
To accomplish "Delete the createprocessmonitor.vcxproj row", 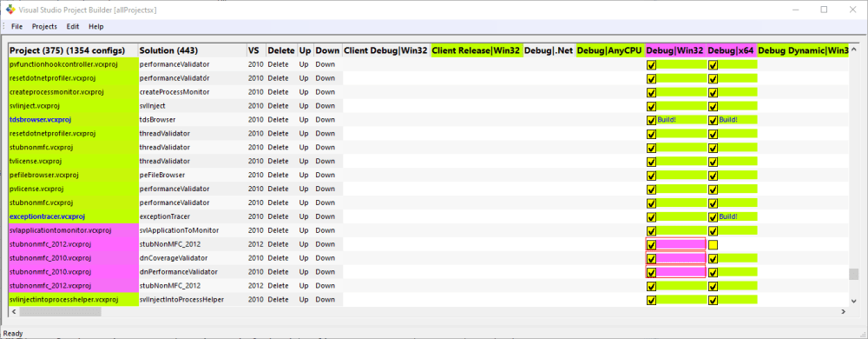I will coord(279,92).
